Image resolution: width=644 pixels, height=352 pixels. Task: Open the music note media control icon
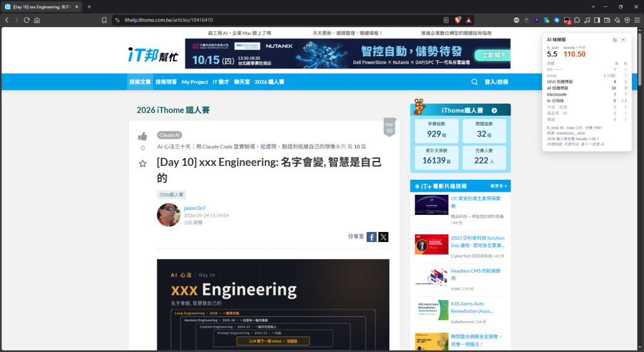point(587,19)
